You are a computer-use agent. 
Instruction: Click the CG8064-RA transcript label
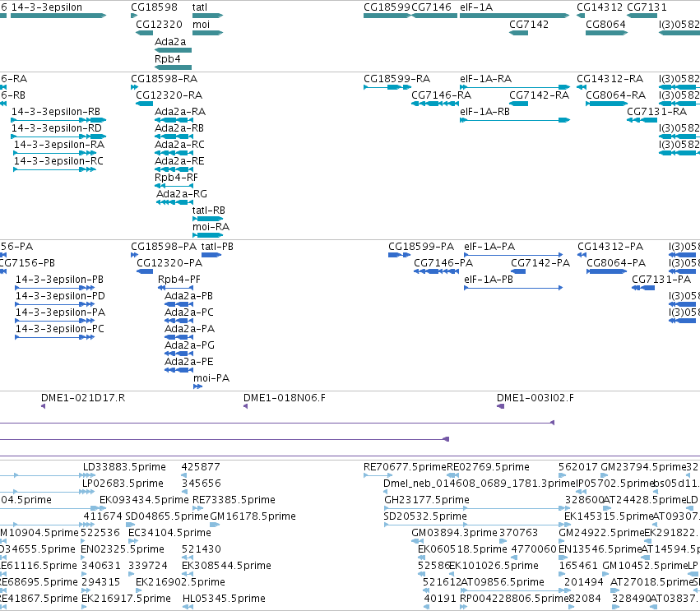[x=615, y=95]
